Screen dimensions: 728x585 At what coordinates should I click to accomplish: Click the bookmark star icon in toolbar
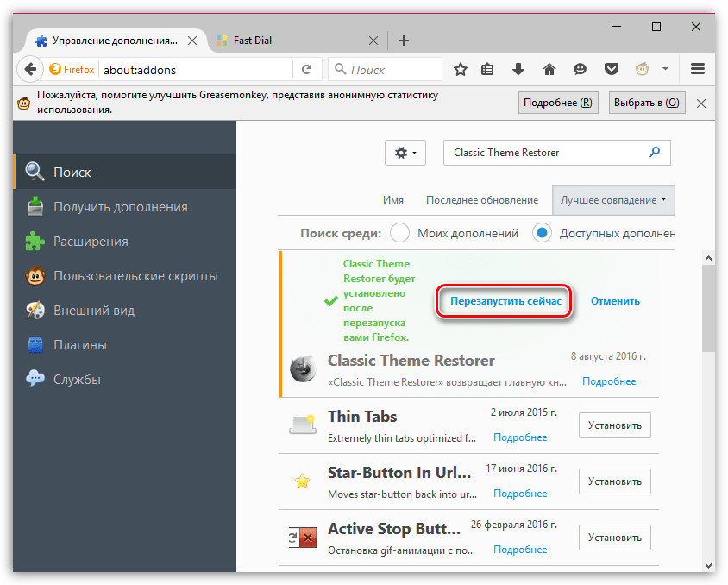coord(461,69)
